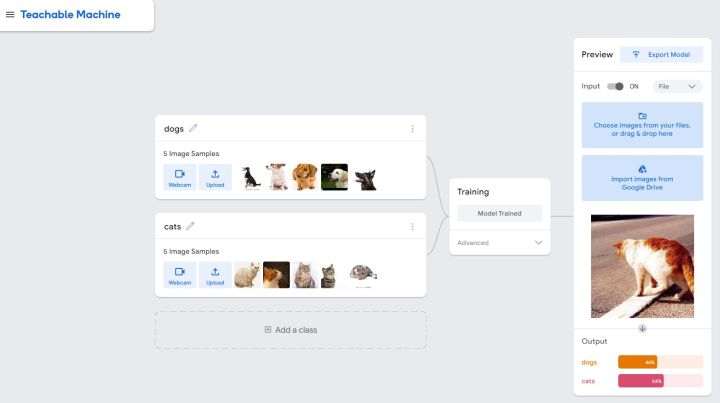Click the Model Trained button

pos(500,213)
